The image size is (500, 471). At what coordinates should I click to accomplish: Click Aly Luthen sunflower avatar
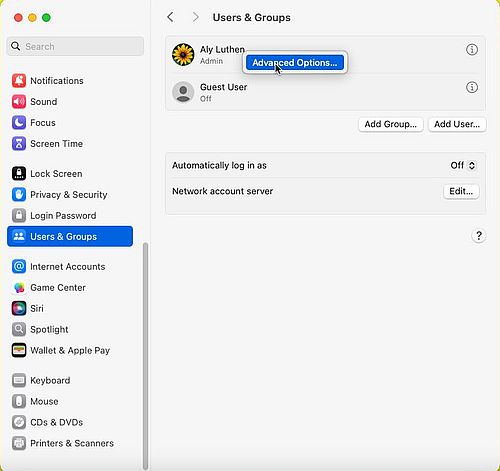(183, 54)
